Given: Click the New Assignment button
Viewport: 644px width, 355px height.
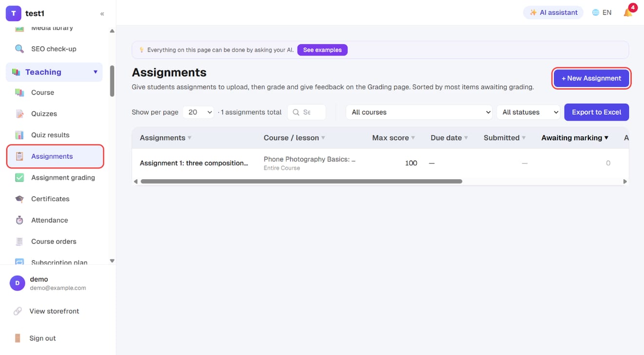Looking at the screenshot, I should (x=591, y=78).
